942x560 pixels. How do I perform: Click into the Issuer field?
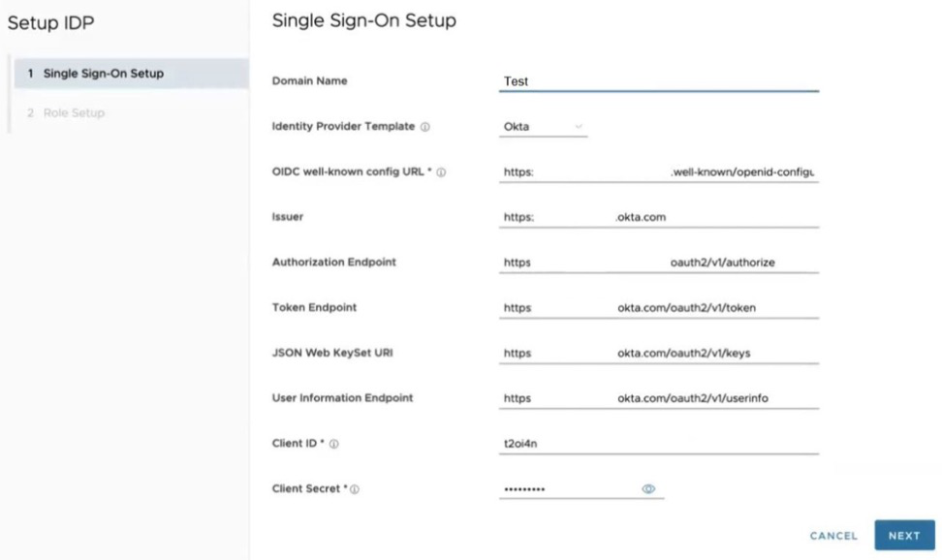click(659, 217)
